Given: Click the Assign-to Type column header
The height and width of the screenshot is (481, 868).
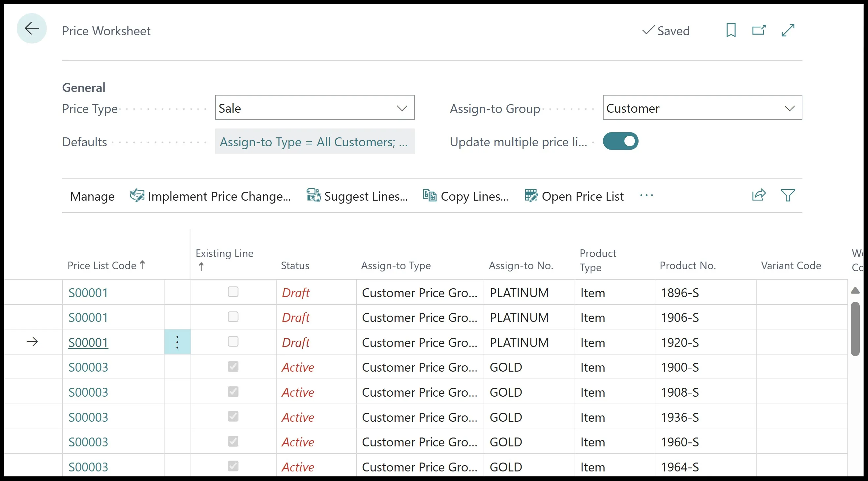Looking at the screenshot, I should [x=396, y=266].
